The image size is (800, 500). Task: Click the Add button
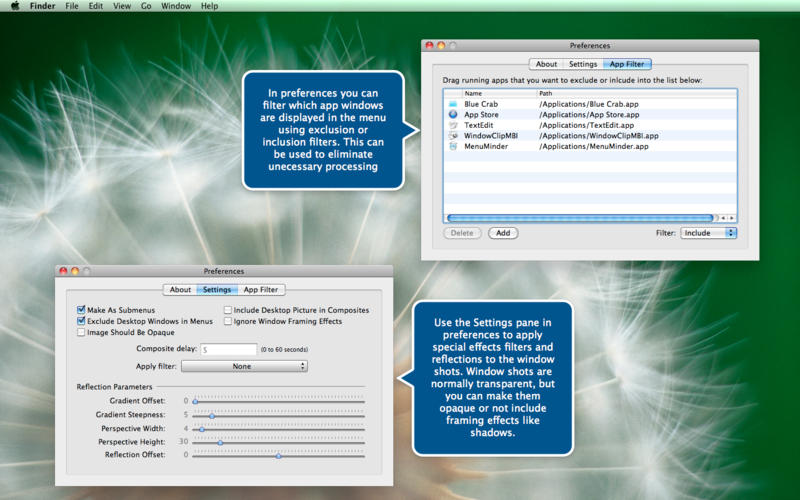point(503,233)
